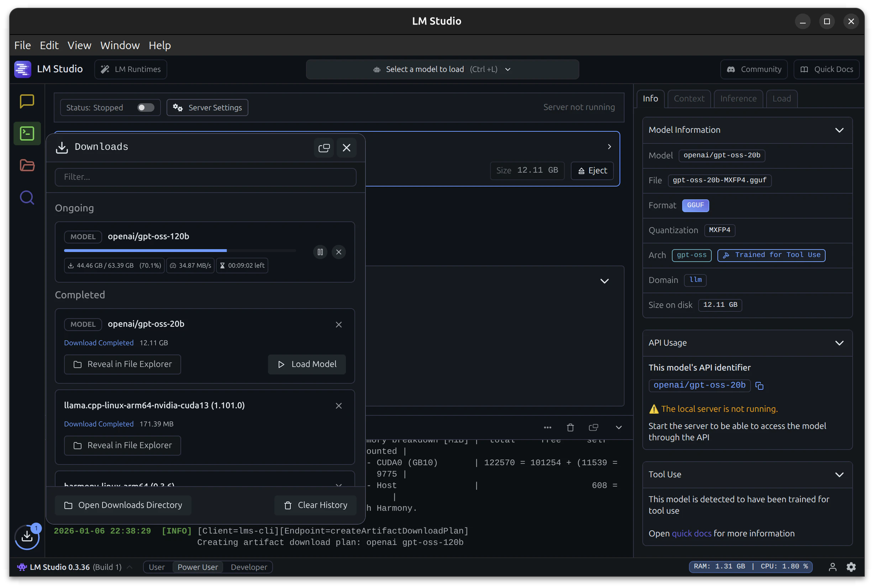Click the LM Studio version icon in the status bar
874x588 pixels.
[22, 567]
